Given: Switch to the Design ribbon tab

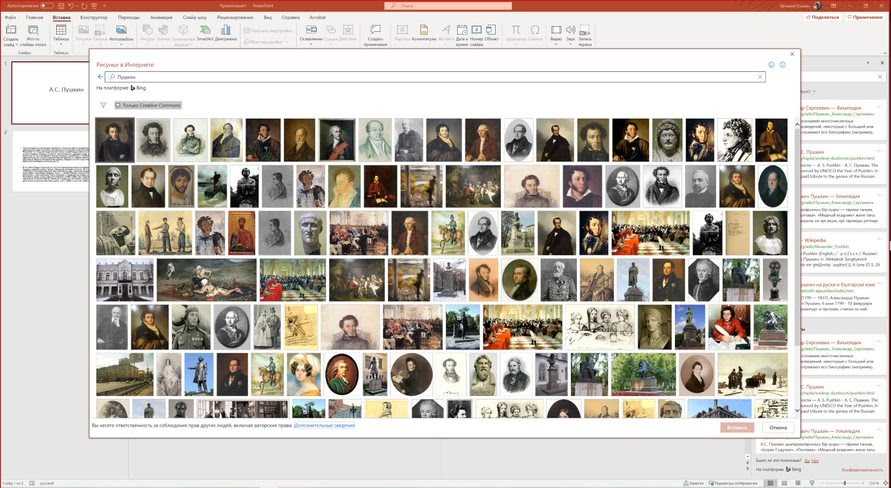Looking at the screenshot, I should coord(93,17).
